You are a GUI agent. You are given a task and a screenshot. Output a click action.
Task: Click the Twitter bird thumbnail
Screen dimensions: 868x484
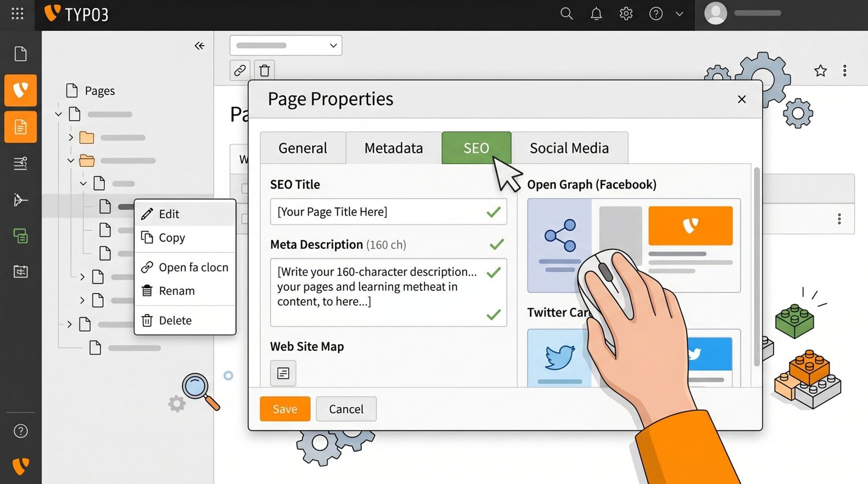click(x=559, y=357)
